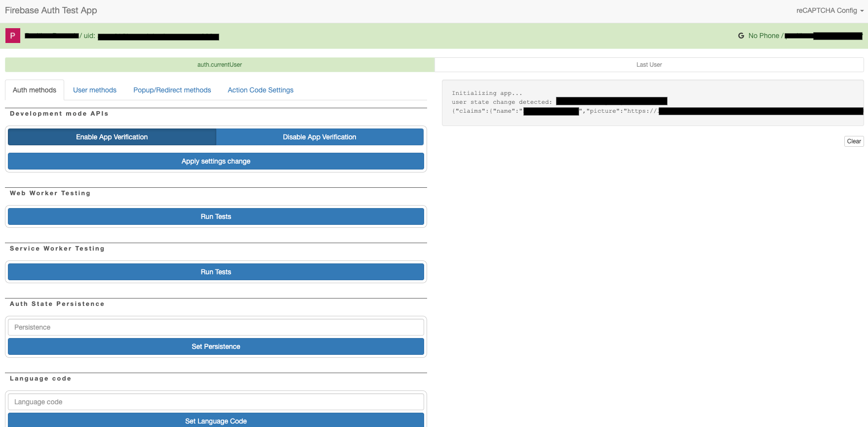Image resolution: width=868 pixels, height=427 pixels.
Task: Click the 'Auth State Persistence' heading
Action: click(57, 304)
